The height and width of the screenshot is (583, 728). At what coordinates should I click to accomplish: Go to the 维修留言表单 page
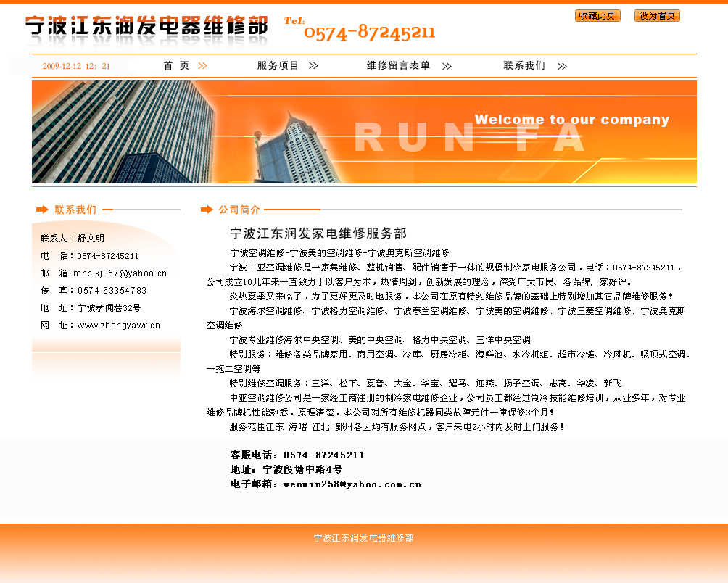click(x=398, y=66)
